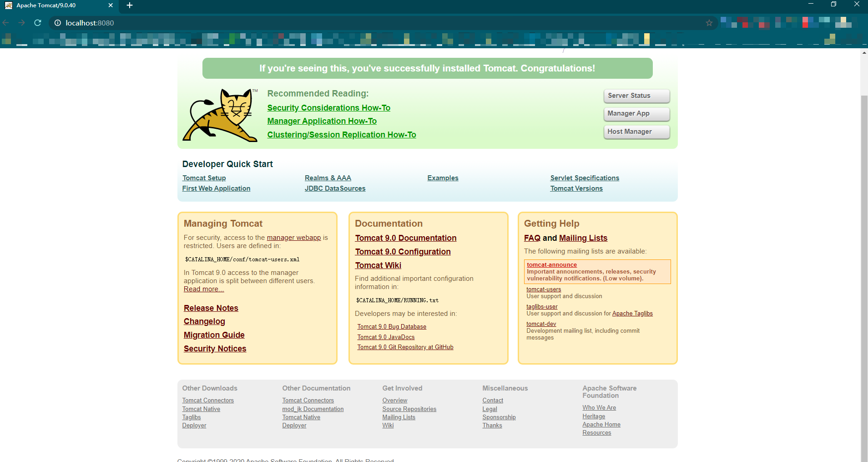Click the browser forward arrow
Screen dimensions: 868x462
(21, 23)
